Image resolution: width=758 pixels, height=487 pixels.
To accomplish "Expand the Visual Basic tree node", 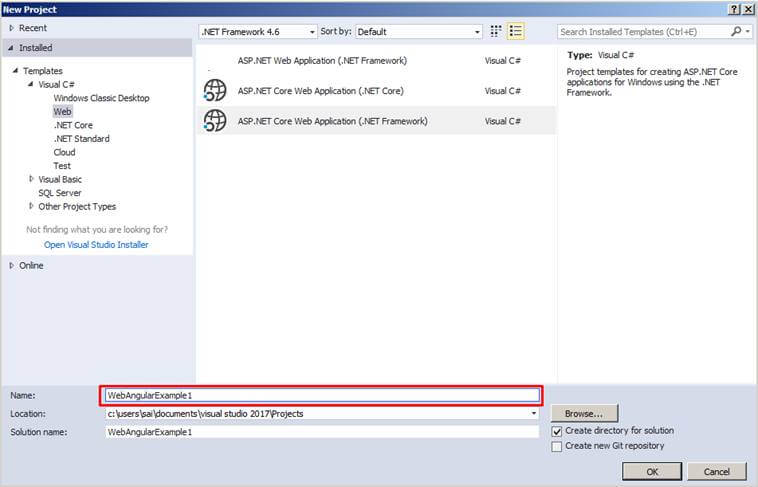I will click(31, 179).
